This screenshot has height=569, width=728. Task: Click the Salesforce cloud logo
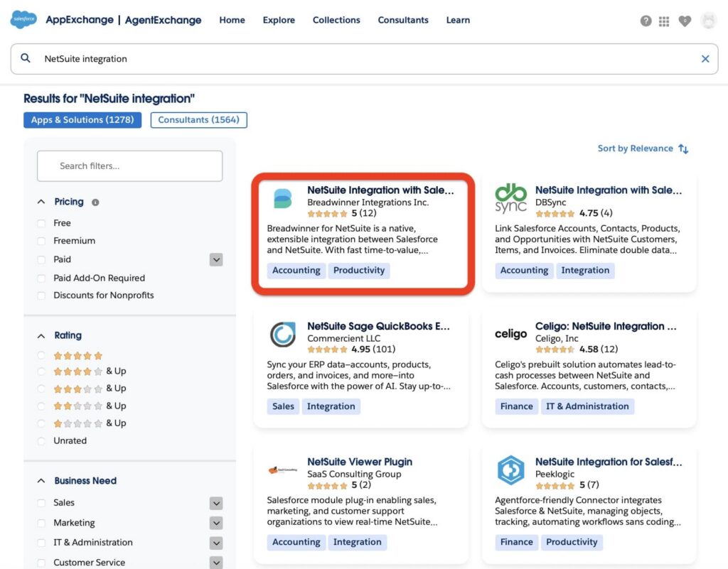coord(22,20)
